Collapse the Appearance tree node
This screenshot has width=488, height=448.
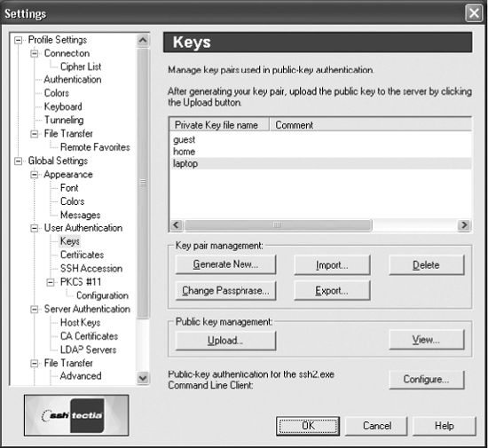point(35,175)
